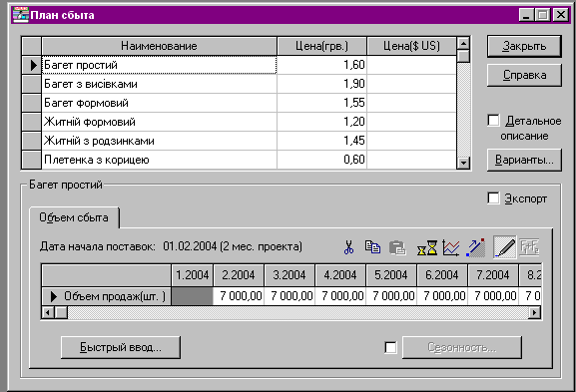This screenshot has height=392, width=576.
Task: Click the Наименование column header
Action: 159,46
